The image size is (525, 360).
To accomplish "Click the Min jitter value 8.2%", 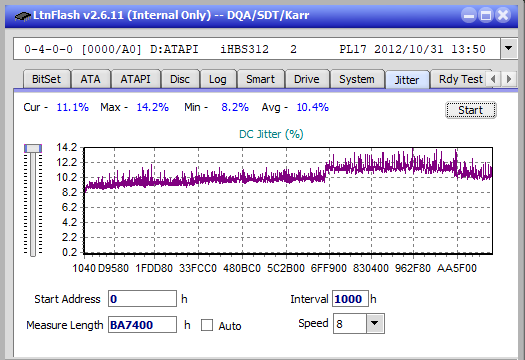I will point(235,107).
